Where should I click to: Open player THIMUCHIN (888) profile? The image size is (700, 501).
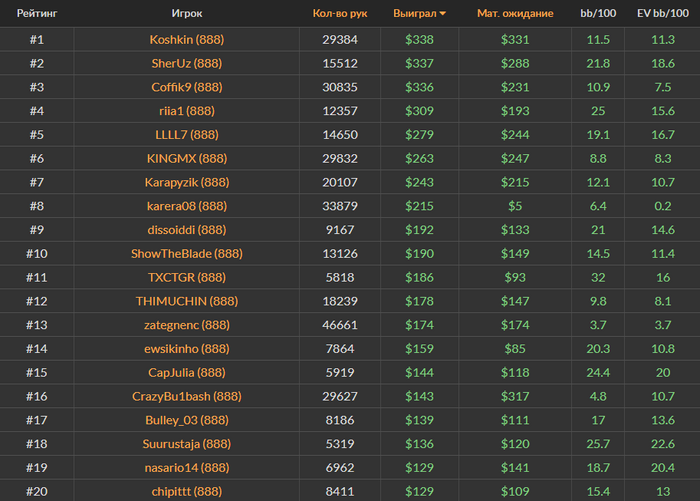187,301
